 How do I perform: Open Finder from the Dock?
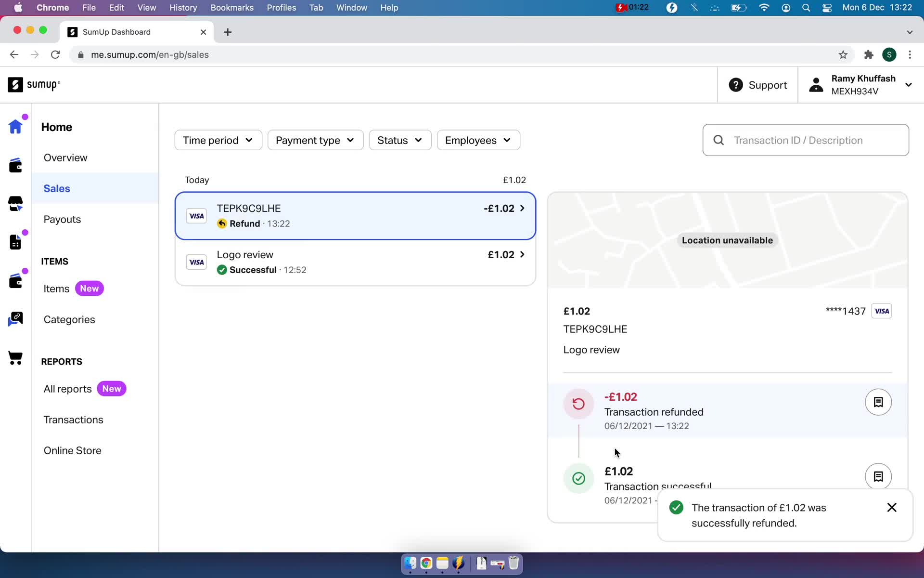[x=410, y=563]
